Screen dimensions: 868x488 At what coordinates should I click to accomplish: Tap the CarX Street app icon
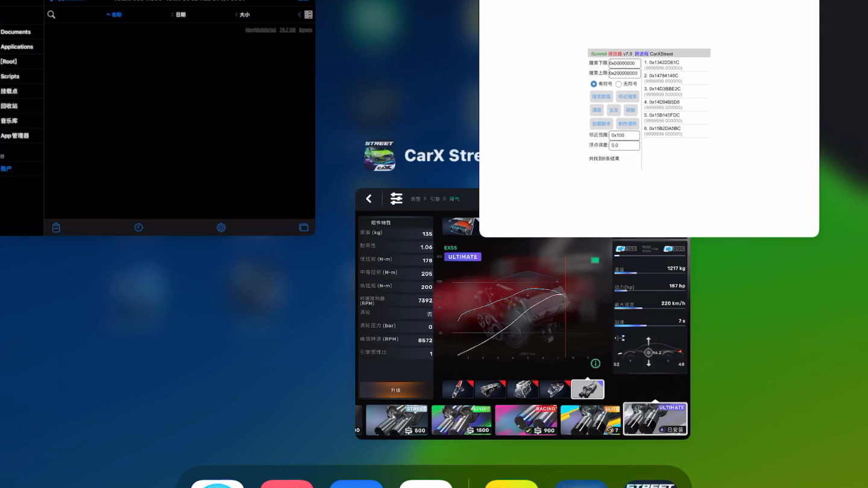click(379, 156)
